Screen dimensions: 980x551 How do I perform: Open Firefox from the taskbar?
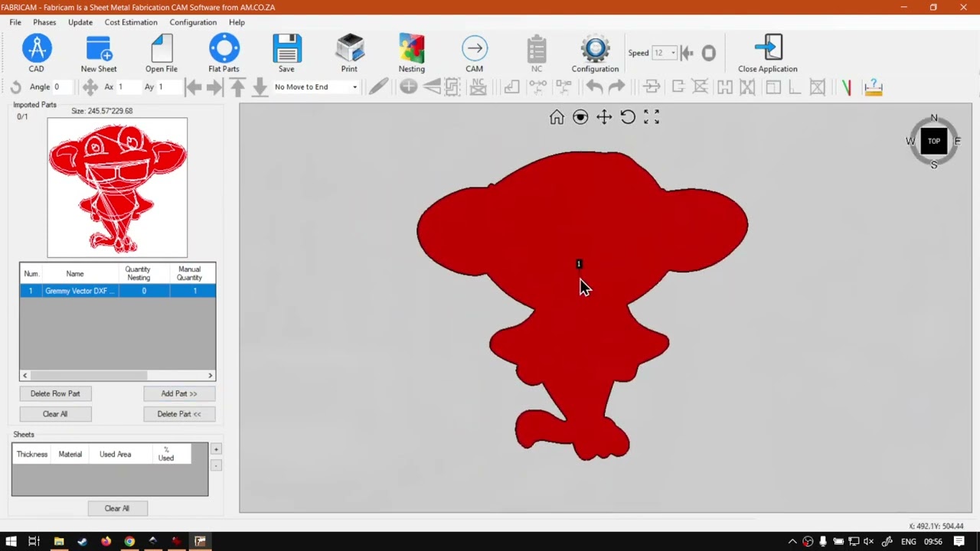tap(106, 542)
